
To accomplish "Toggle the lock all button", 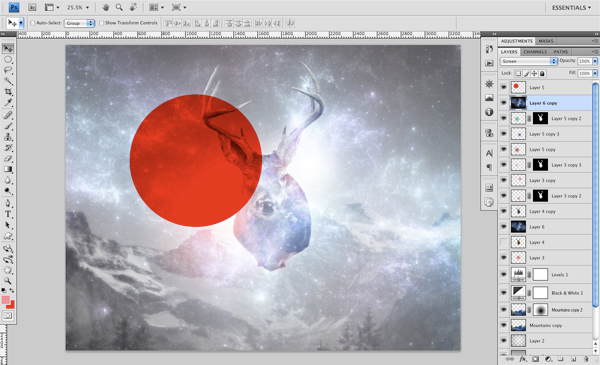I will (542, 73).
